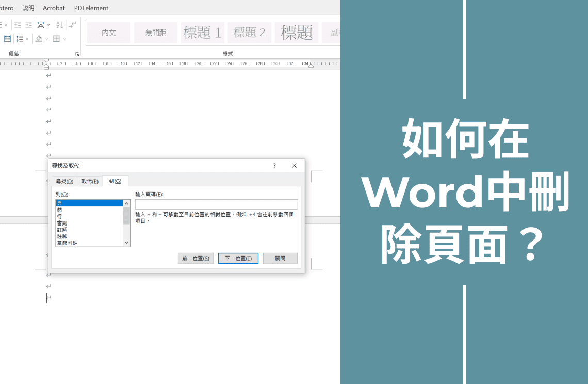Select 註腳 in the go-to list
The width and height of the screenshot is (588, 384).
[x=89, y=236]
